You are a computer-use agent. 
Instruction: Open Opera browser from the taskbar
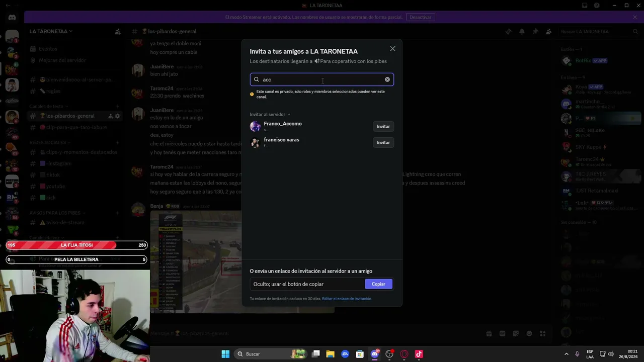[x=404, y=354]
